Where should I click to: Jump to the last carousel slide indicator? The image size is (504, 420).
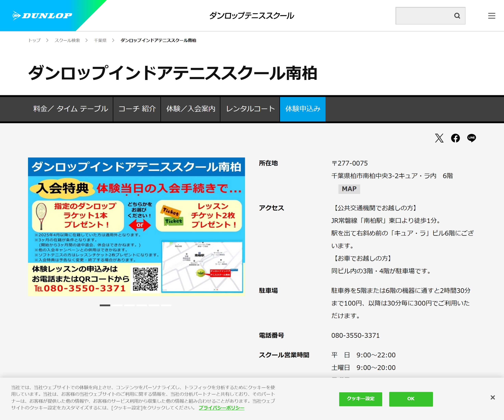point(166,305)
